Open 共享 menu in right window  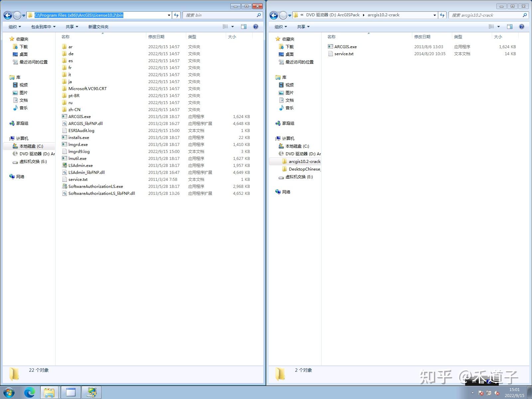pos(303,27)
